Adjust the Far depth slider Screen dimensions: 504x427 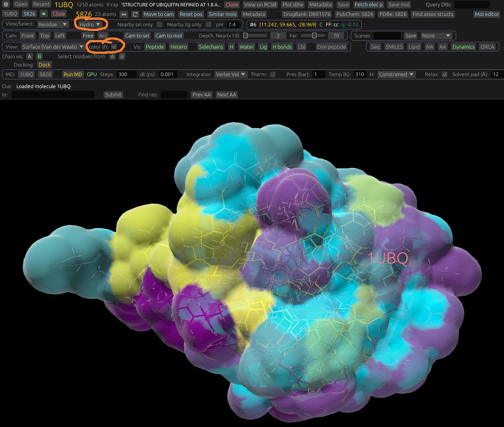click(314, 36)
